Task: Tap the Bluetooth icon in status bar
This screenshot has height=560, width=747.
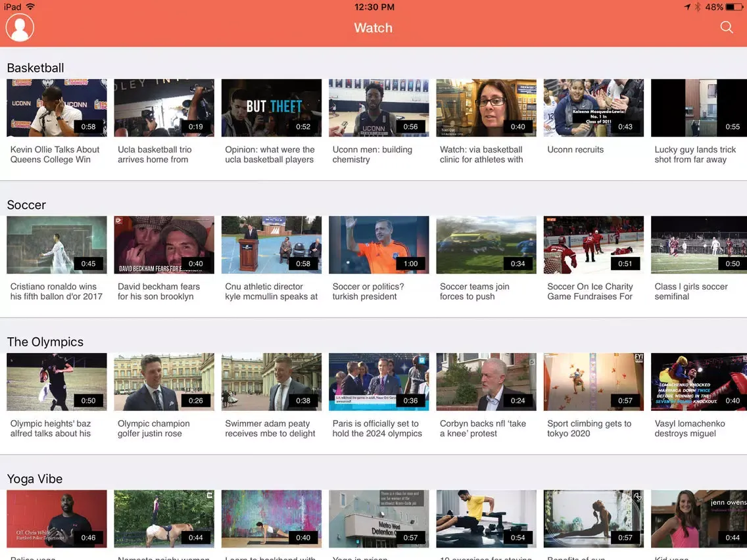Action: click(698, 7)
